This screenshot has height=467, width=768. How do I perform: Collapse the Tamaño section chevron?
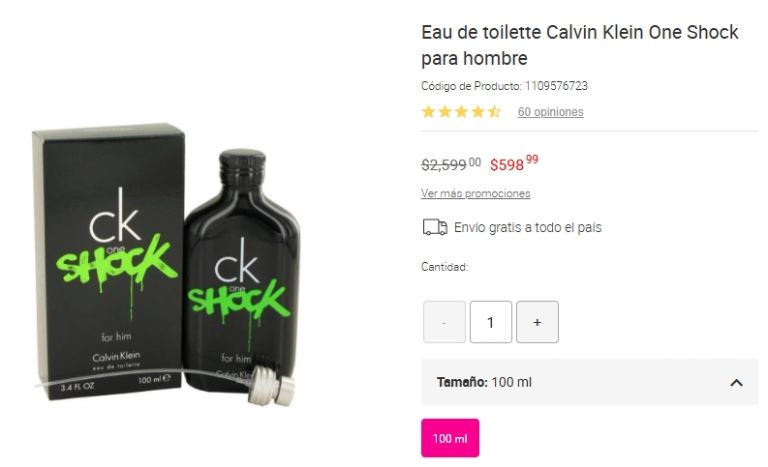click(x=736, y=383)
